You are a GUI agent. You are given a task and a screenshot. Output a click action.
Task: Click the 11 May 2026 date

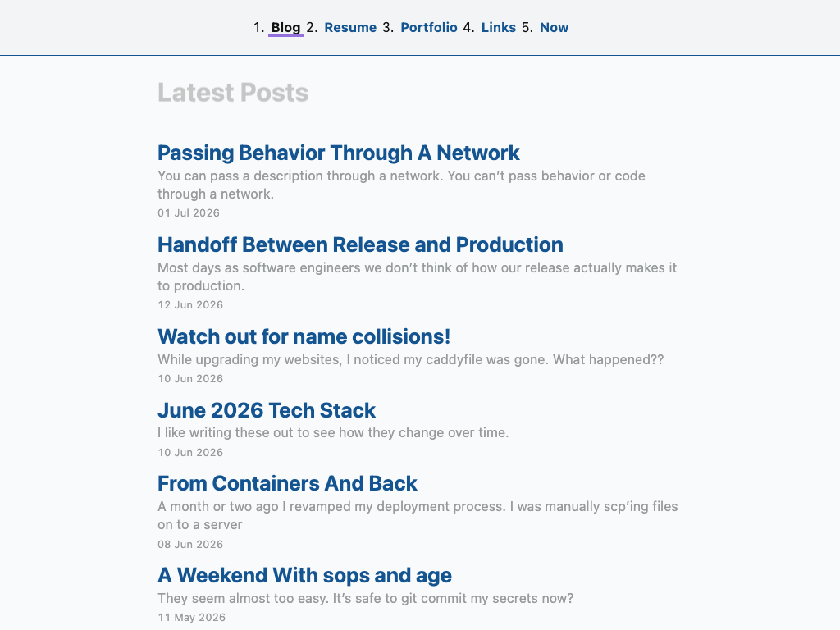192,618
